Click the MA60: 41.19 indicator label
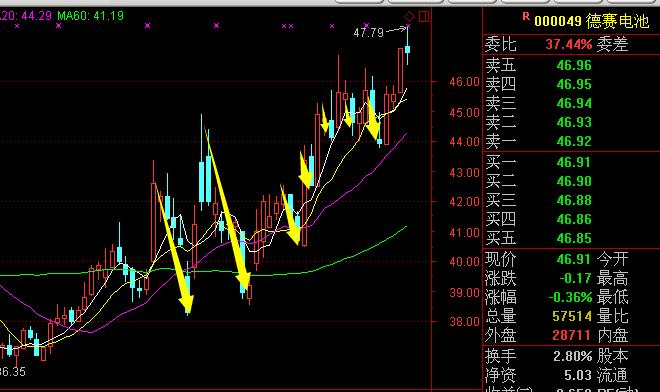 pos(90,16)
